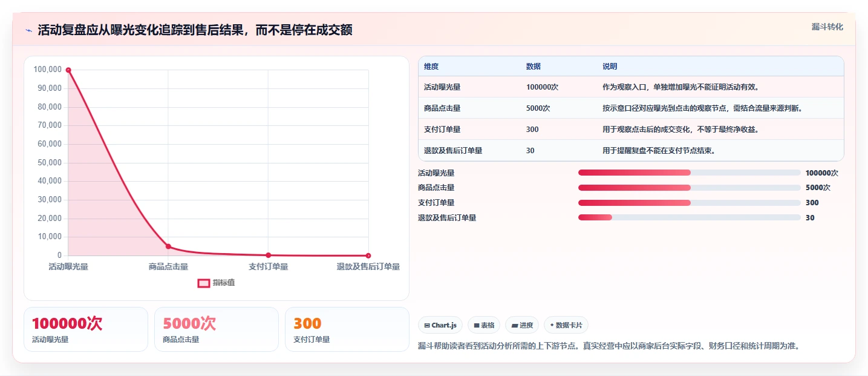Click the 300 value beside the progress bar
The image size is (868, 376).
click(812, 203)
